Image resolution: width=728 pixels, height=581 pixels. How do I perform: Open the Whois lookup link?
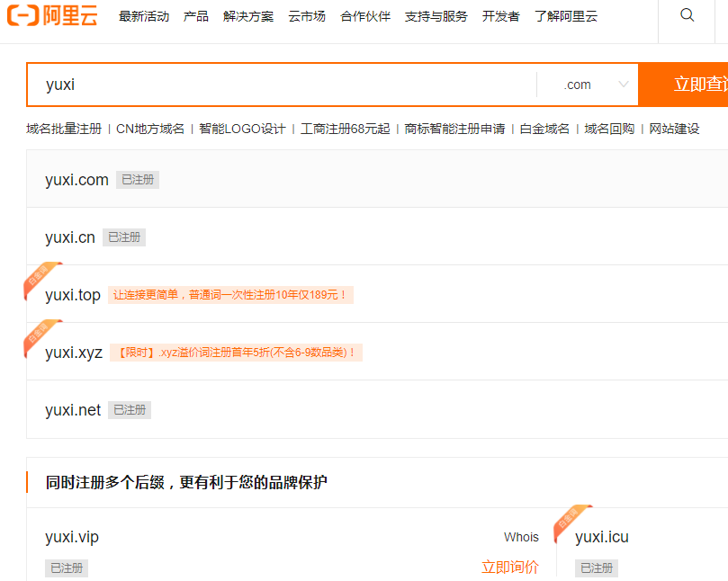click(521, 537)
